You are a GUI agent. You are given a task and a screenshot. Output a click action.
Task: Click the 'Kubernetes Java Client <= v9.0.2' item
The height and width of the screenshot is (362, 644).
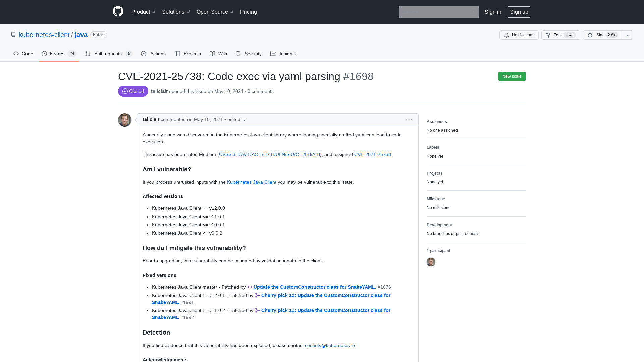187,233
